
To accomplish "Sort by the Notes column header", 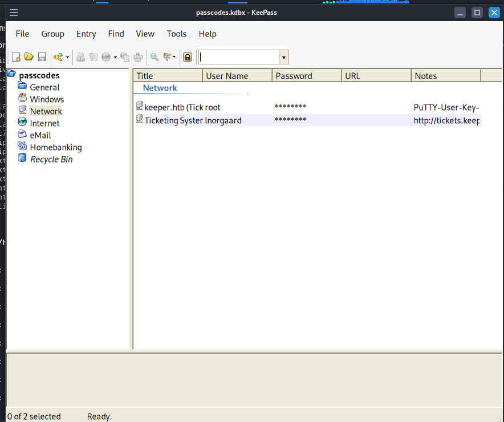I will [446, 76].
